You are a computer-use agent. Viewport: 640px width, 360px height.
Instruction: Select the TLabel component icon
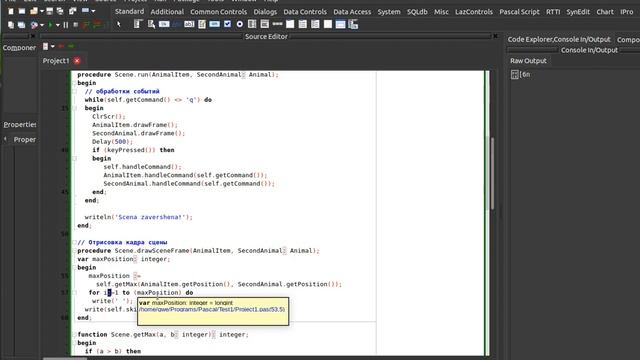tap(176, 24)
